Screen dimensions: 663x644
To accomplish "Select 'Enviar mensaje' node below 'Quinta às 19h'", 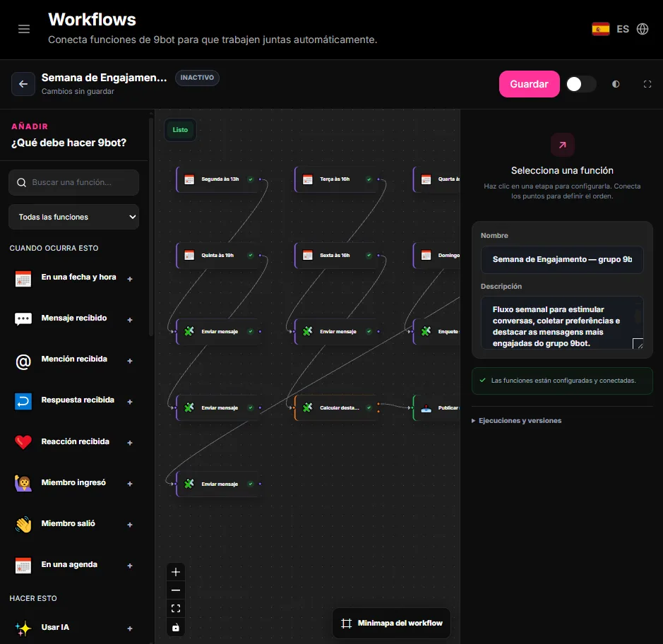I will click(x=218, y=331).
